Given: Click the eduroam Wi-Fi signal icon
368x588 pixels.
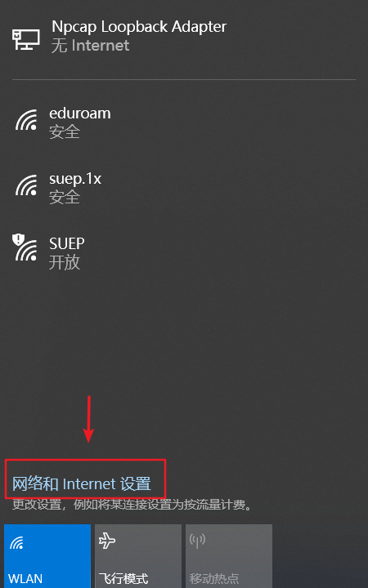Looking at the screenshot, I should (26, 120).
